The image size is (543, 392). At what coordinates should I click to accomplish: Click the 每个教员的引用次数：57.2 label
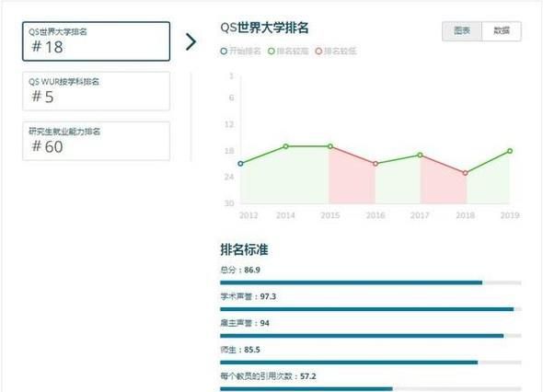[269, 376]
